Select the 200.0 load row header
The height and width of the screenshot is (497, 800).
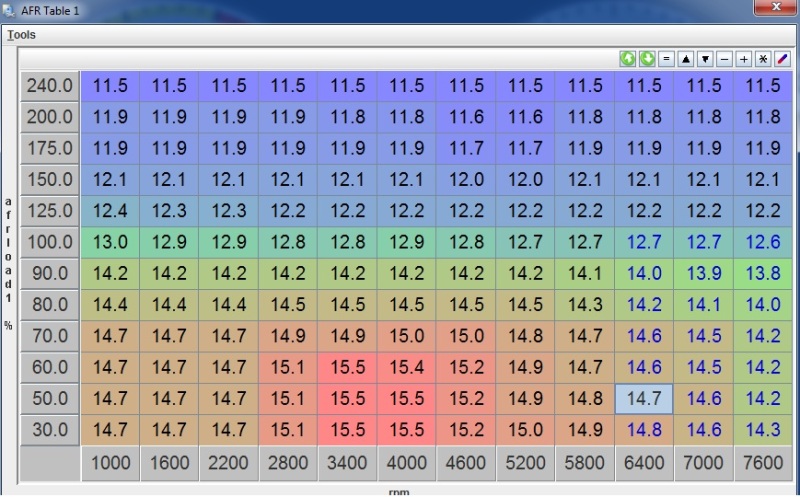click(x=49, y=117)
